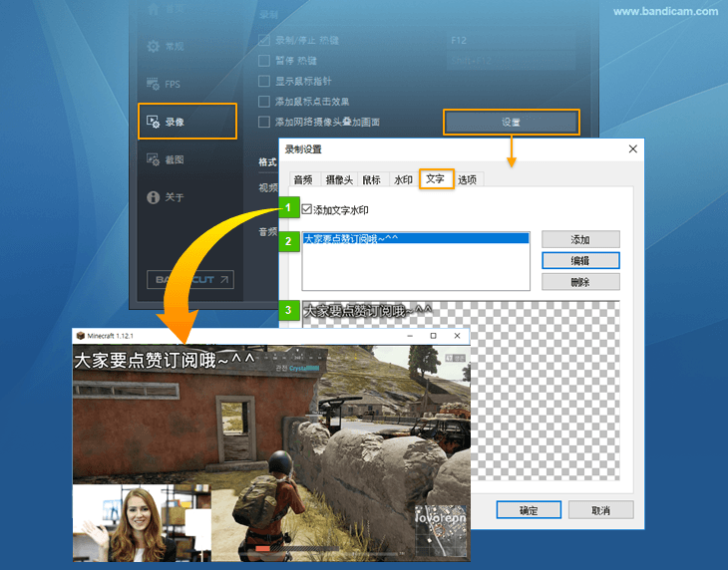
Task: Switch to the 音频 tab
Action: point(303,179)
